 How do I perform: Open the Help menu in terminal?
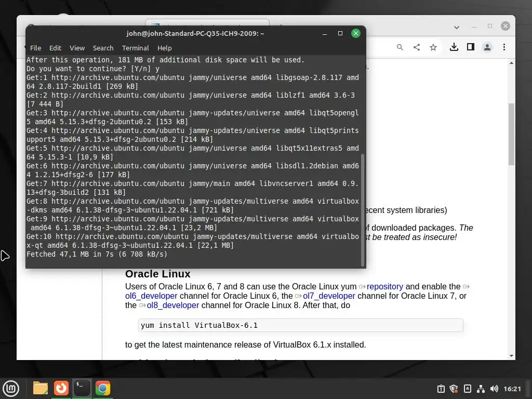(x=165, y=48)
